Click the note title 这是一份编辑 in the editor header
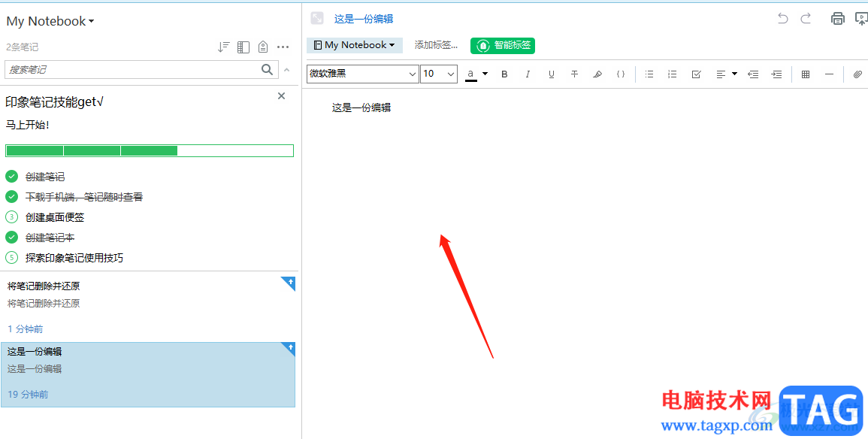This screenshot has height=439, width=868. coord(363,19)
